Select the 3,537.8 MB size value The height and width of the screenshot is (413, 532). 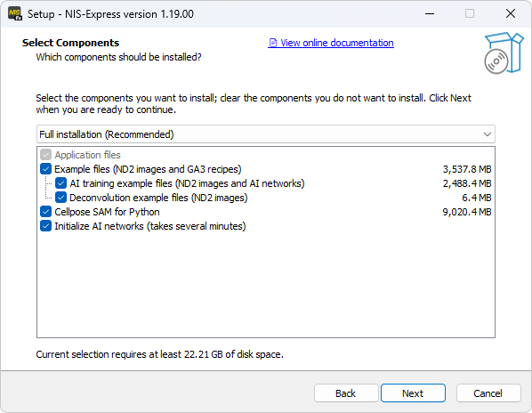point(467,169)
